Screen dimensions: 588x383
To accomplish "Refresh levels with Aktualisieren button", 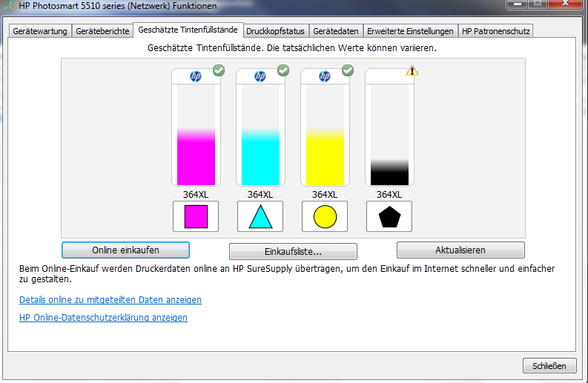I will (460, 250).
